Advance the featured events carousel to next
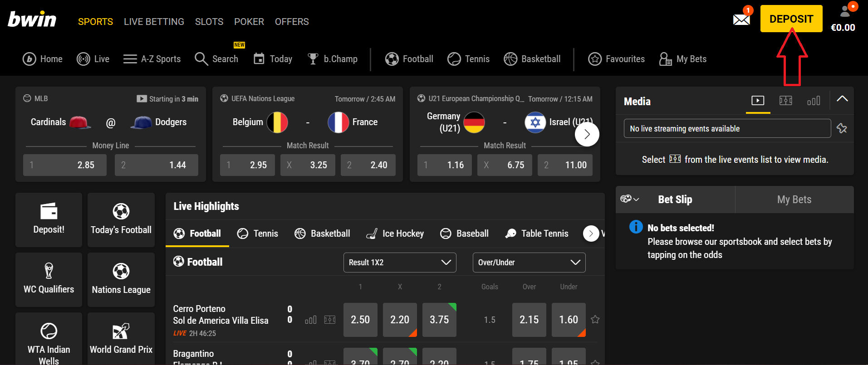The height and width of the screenshot is (365, 868). click(x=587, y=134)
